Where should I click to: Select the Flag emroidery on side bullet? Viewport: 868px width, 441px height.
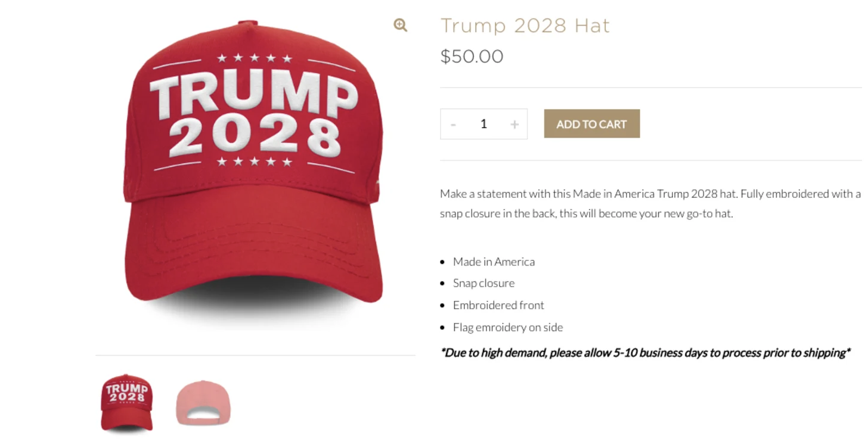click(x=508, y=327)
